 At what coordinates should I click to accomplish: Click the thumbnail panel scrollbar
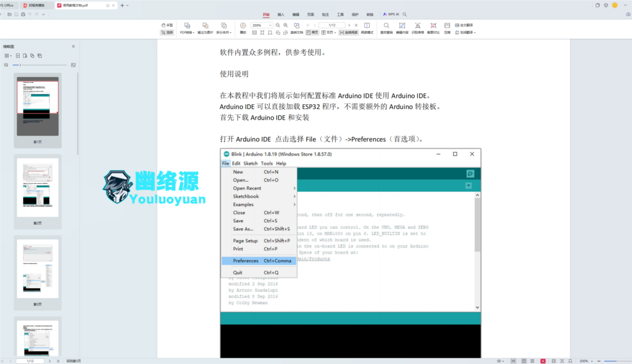pos(77,114)
